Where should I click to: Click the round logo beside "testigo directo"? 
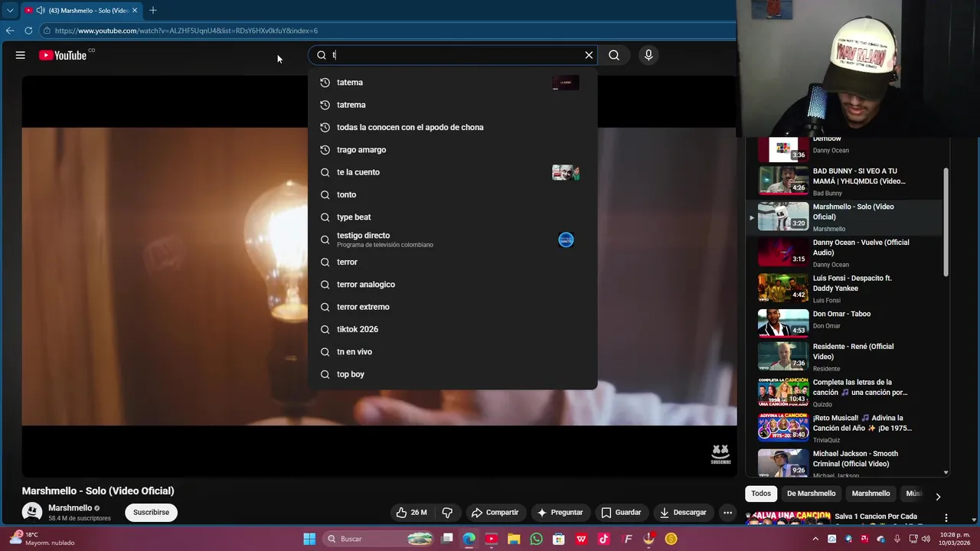566,240
